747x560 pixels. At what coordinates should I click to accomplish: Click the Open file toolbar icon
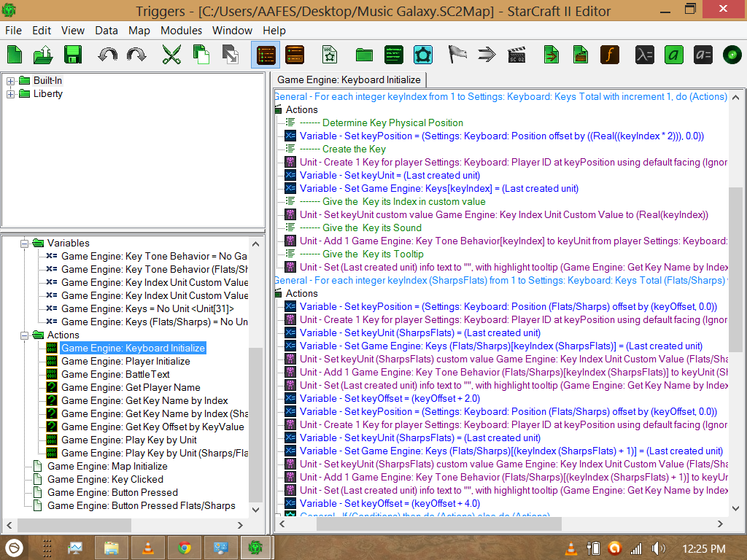(x=43, y=55)
